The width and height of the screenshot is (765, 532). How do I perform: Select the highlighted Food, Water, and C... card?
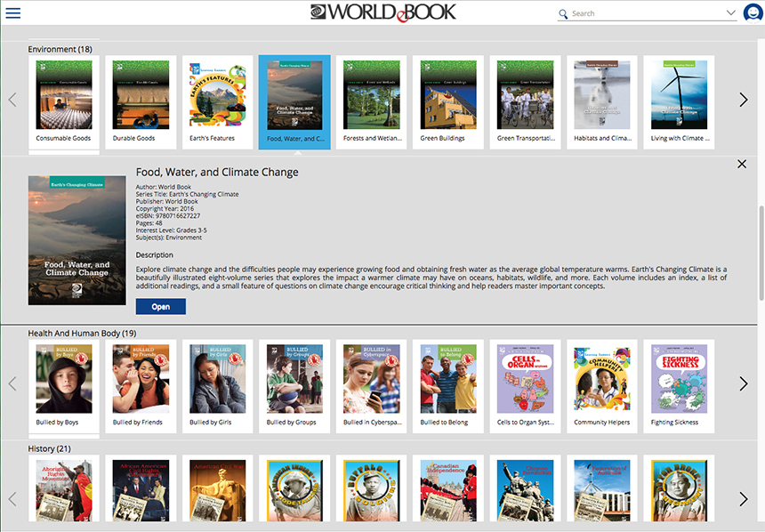tap(294, 102)
